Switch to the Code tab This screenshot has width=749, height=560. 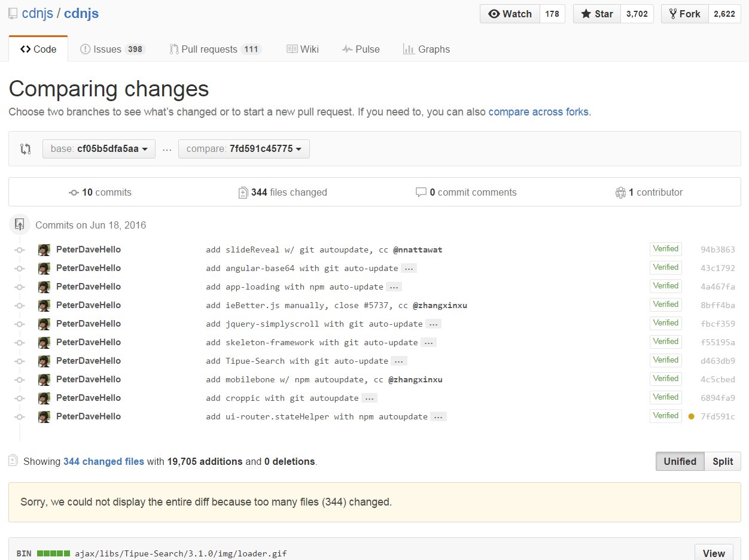pyautogui.click(x=38, y=49)
